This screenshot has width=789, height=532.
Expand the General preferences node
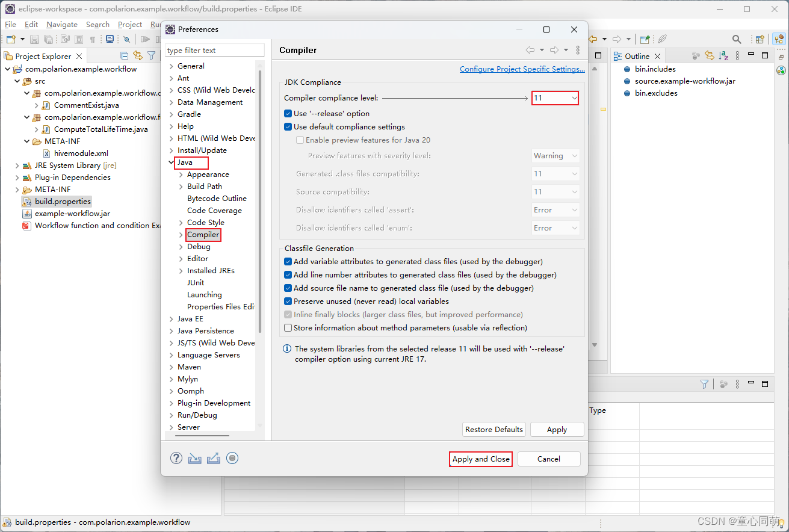(x=172, y=66)
